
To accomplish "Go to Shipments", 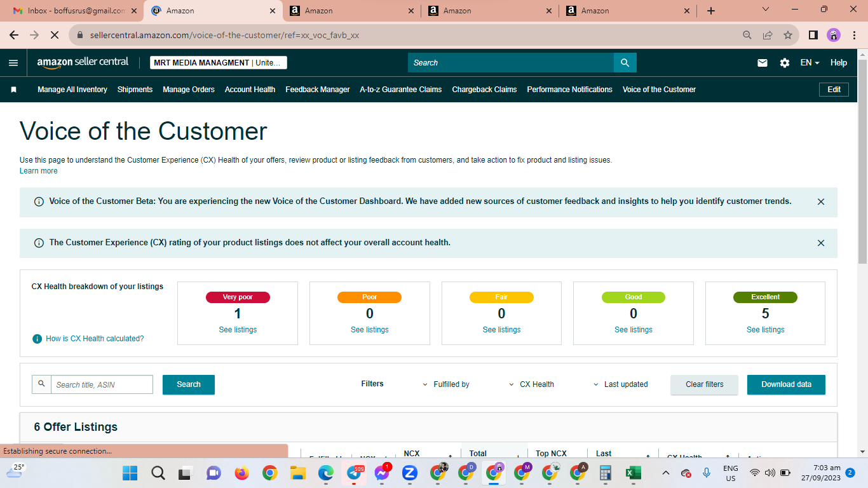I will point(135,90).
